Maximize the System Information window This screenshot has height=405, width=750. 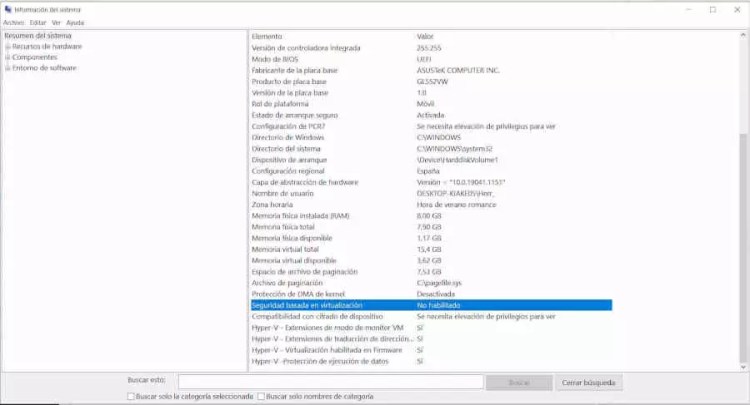pyautogui.click(x=713, y=10)
